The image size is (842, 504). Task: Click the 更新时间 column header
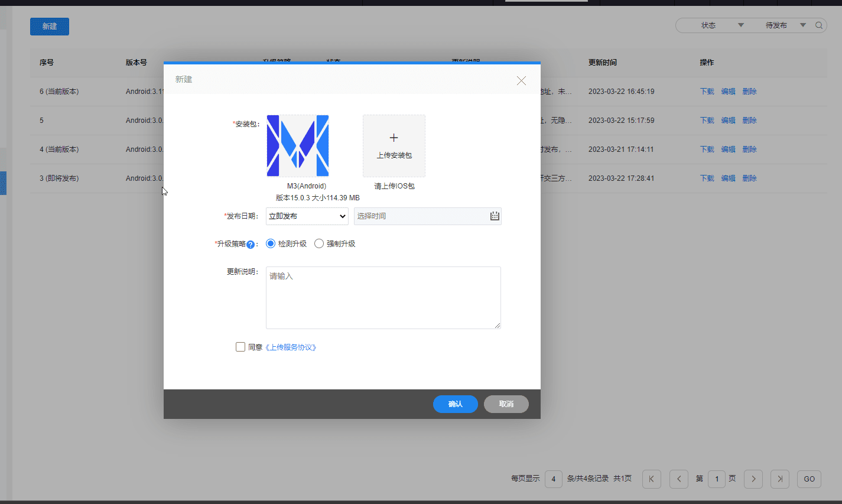603,63
